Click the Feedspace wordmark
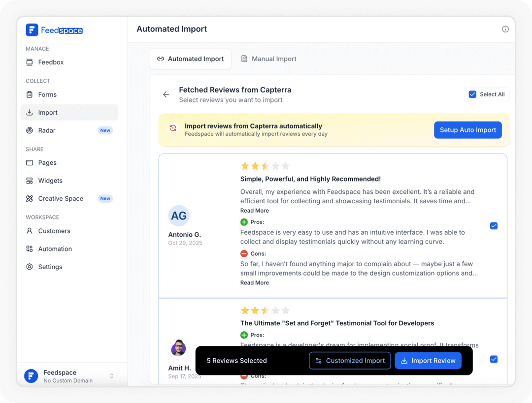 coord(62,30)
